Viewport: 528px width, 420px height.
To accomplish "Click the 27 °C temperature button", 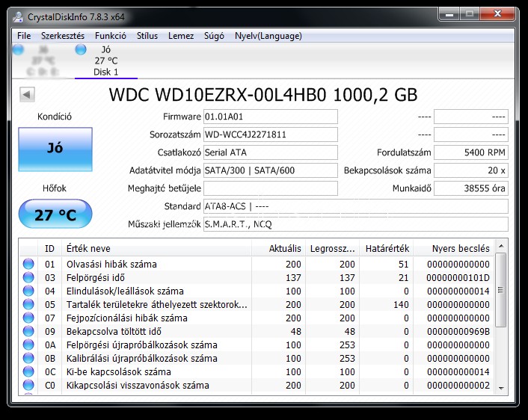I will click(55, 214).
